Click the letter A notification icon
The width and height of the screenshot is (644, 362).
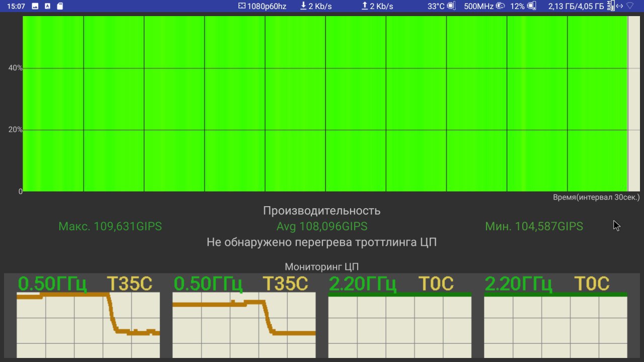(x=47, y=6)
